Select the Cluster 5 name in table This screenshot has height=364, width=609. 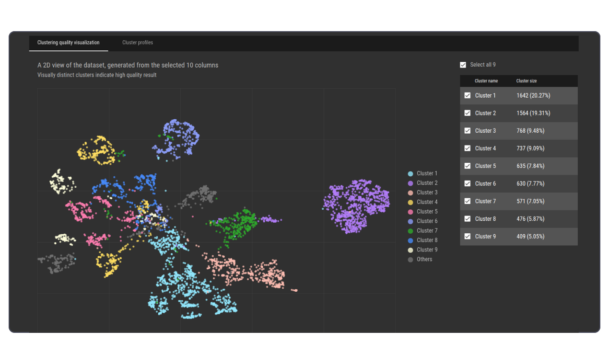coord(485,166)
